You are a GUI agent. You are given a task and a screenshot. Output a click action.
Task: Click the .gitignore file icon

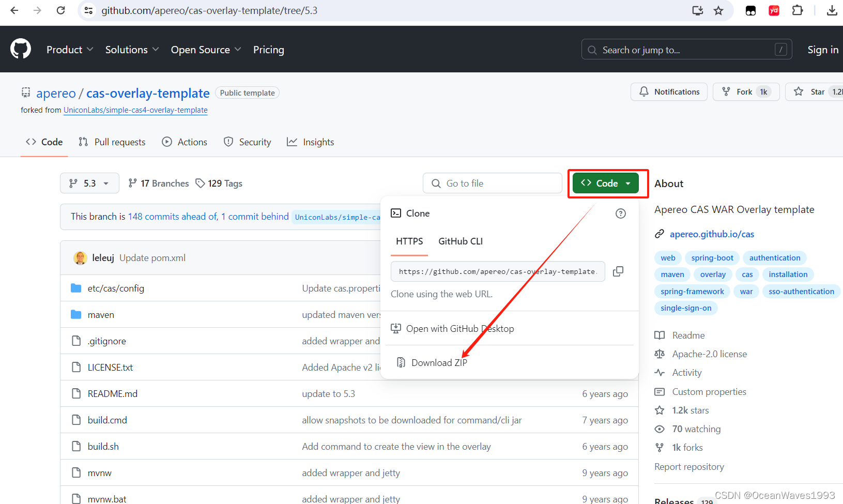(76, 341)
